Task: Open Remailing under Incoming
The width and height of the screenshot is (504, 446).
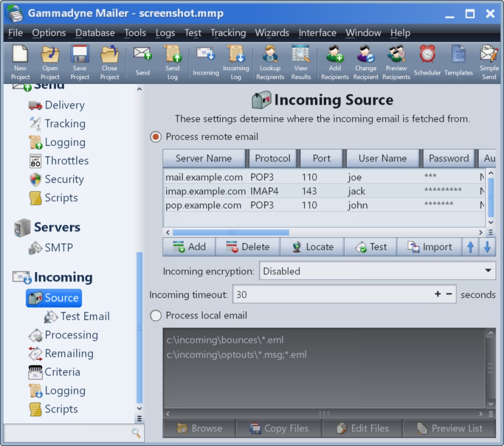Action: point(61,354)
